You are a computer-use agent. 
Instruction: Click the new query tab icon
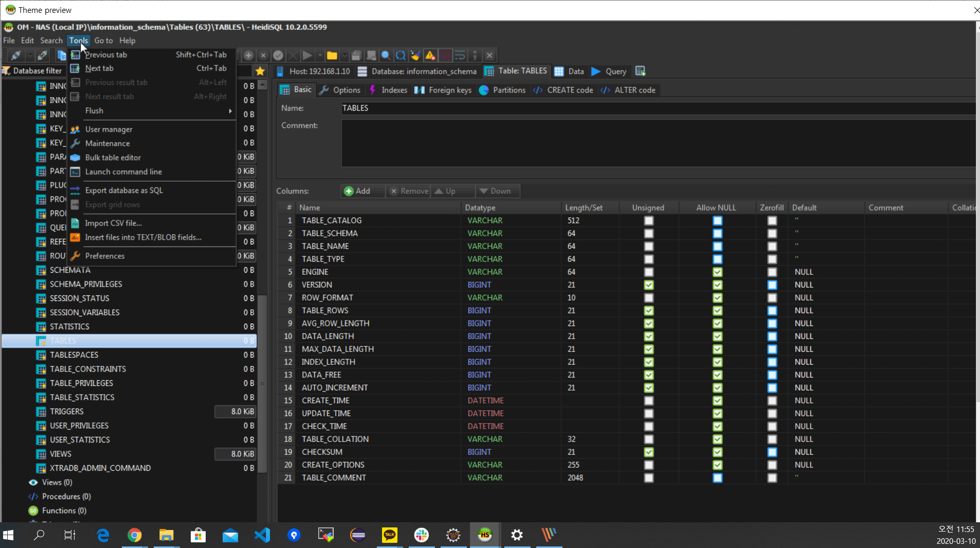tap(640, 71)
